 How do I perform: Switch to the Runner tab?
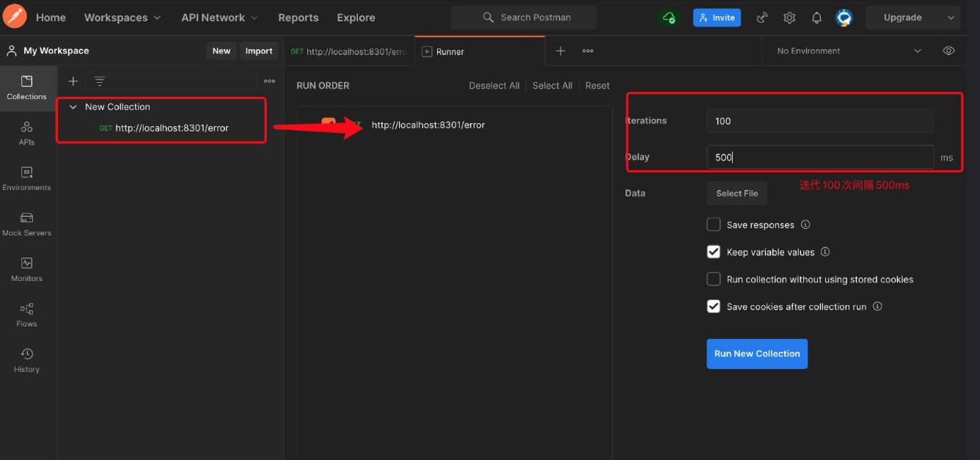pos(480,51)
